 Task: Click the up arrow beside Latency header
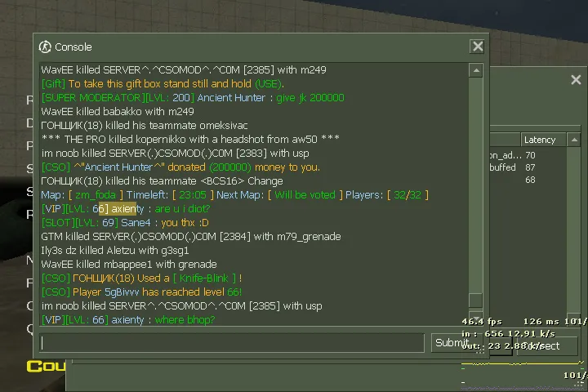coord(574,140)
